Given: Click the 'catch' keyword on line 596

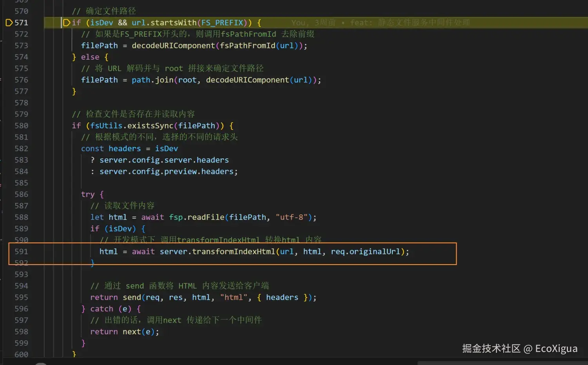Looking at the screenshot, I should coord(102,309).
